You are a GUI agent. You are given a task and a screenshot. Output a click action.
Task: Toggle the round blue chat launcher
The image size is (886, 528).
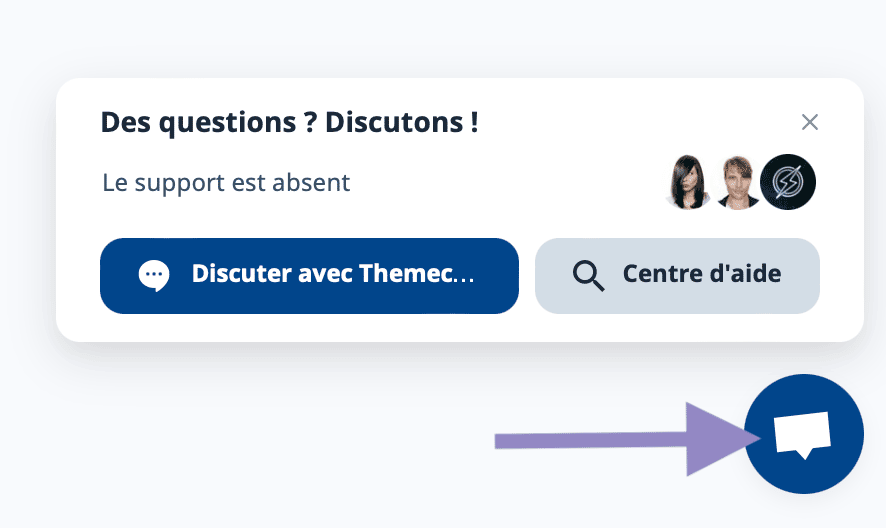click(804, 434)
